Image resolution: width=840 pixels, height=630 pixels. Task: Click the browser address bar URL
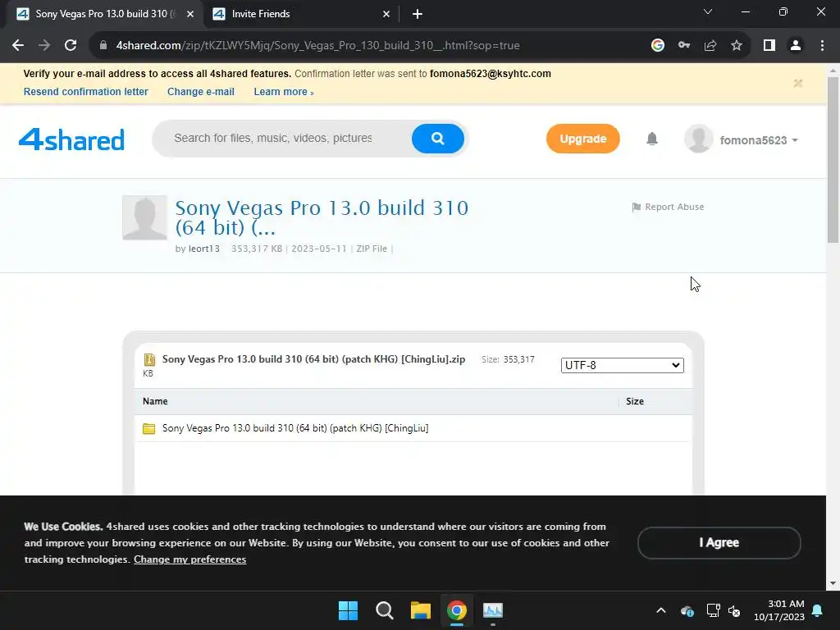317,46
